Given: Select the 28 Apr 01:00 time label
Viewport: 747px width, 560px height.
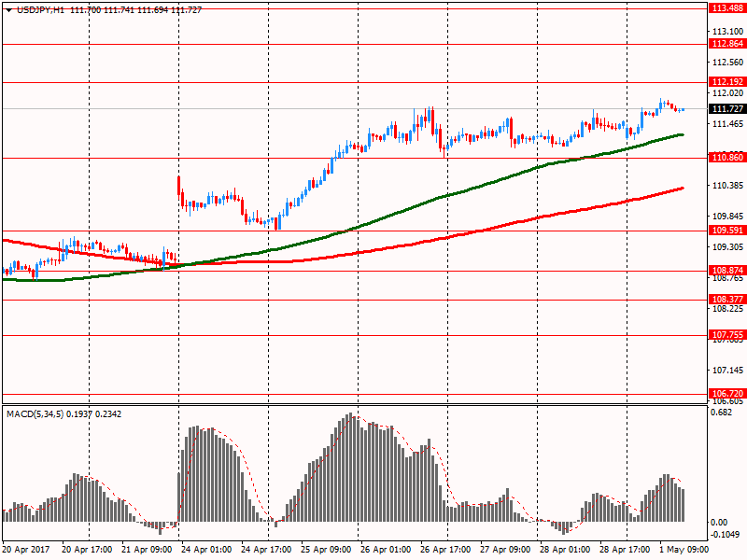Looking at the screenshot, I should coord(565,550).
